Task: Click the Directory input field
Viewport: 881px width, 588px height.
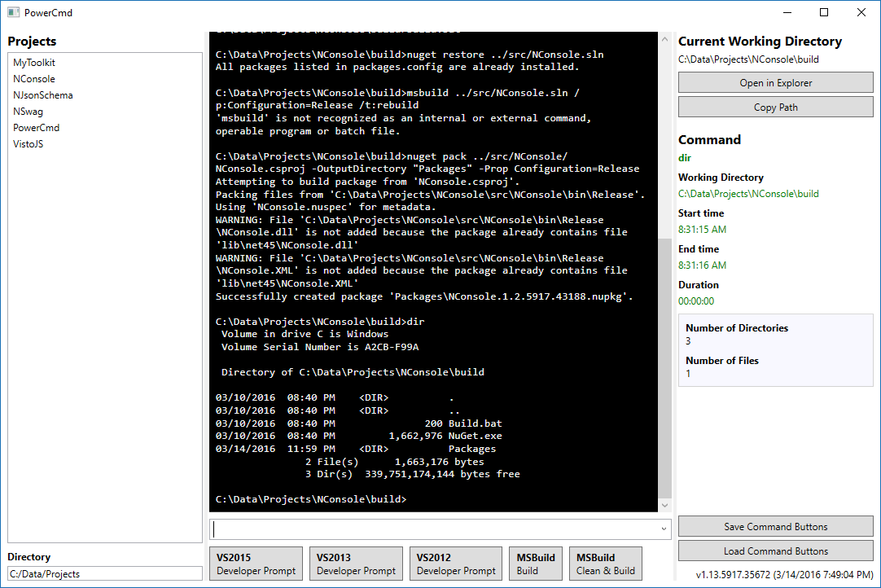Action: (x=105, y=574)
